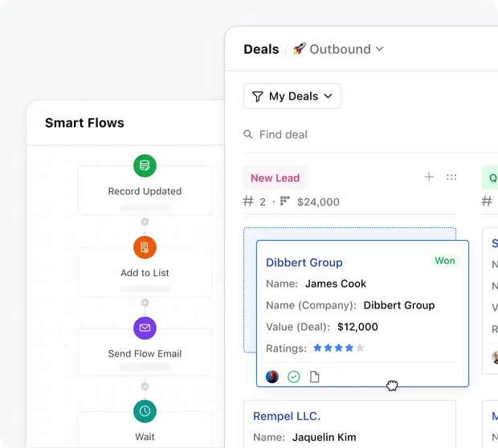Select the Wait flow node
This screenshot has height=448, width=498.
(x=145, y=430)
